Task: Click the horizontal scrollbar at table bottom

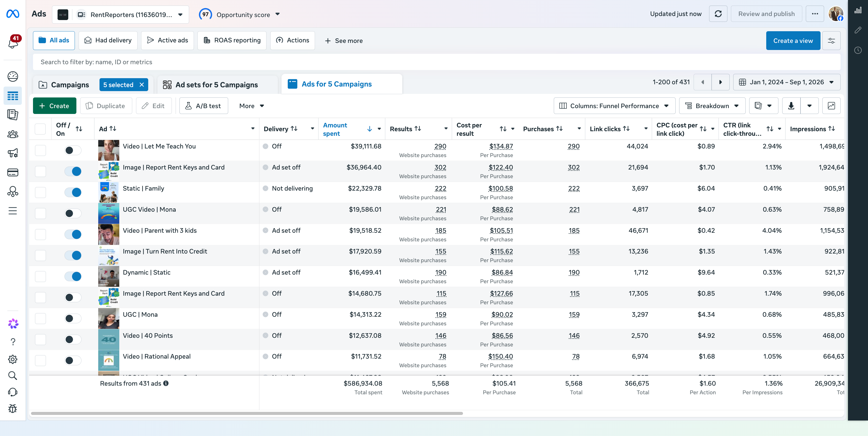Action: 247,413
